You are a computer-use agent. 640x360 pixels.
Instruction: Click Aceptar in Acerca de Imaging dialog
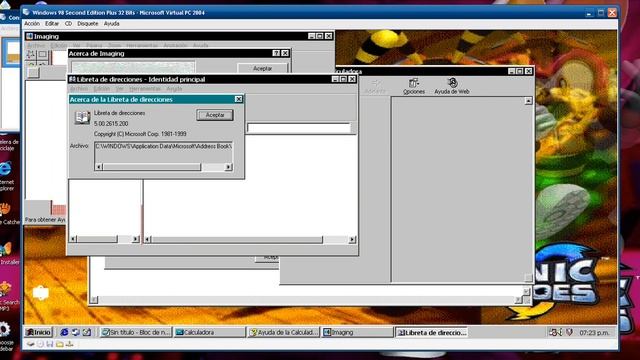[x=262, y=68]
